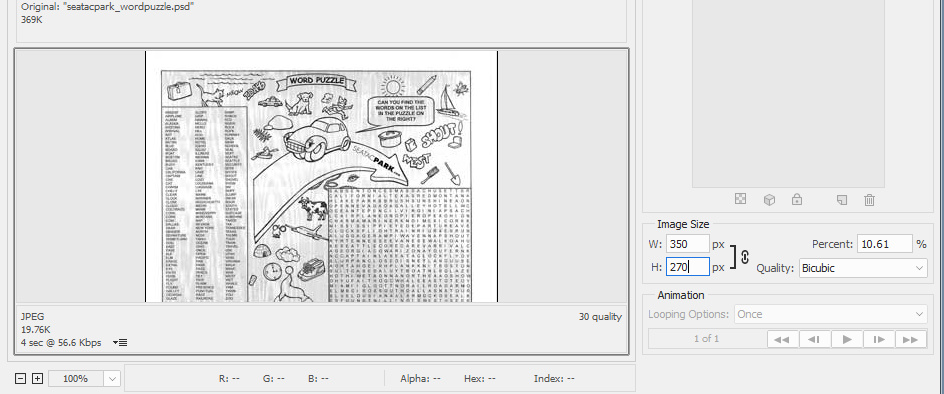This screenshot has width=944, height=394.
Task: Click the word puzzle preview image
Action: 321,177
